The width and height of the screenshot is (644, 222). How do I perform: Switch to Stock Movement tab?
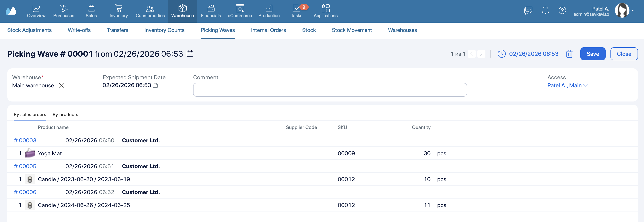(352, 30)
